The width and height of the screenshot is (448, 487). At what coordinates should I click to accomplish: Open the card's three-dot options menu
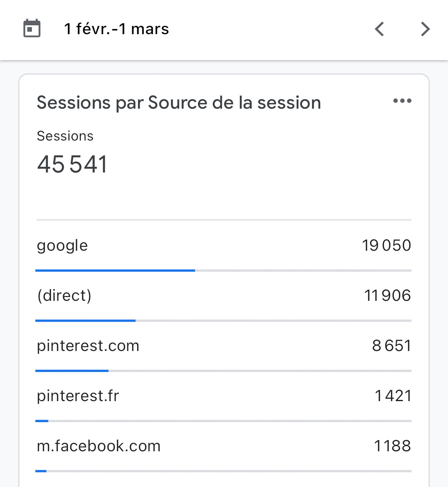point(402,101)
